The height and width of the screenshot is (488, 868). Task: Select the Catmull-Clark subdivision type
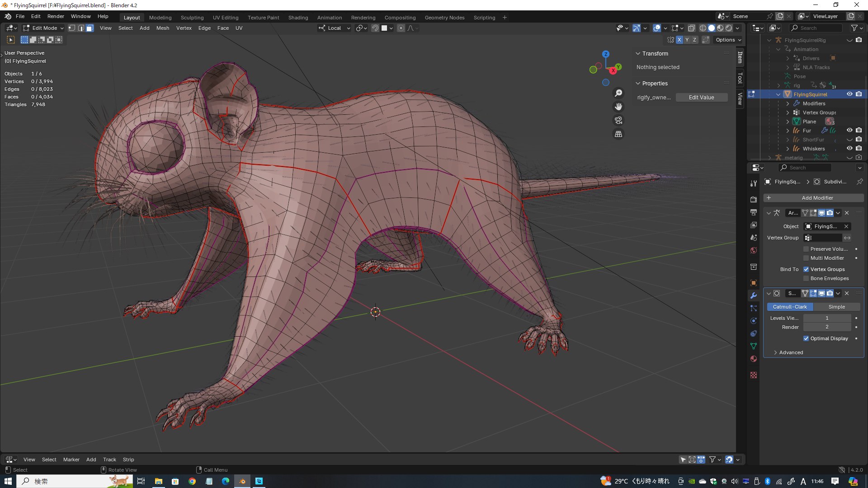[x=790, y=307]
